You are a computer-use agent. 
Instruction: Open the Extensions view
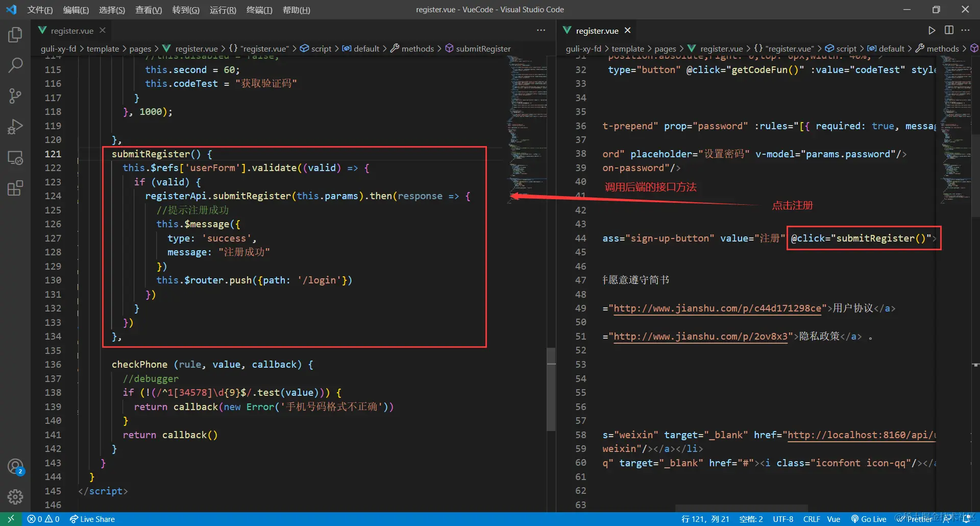point(15,188)
